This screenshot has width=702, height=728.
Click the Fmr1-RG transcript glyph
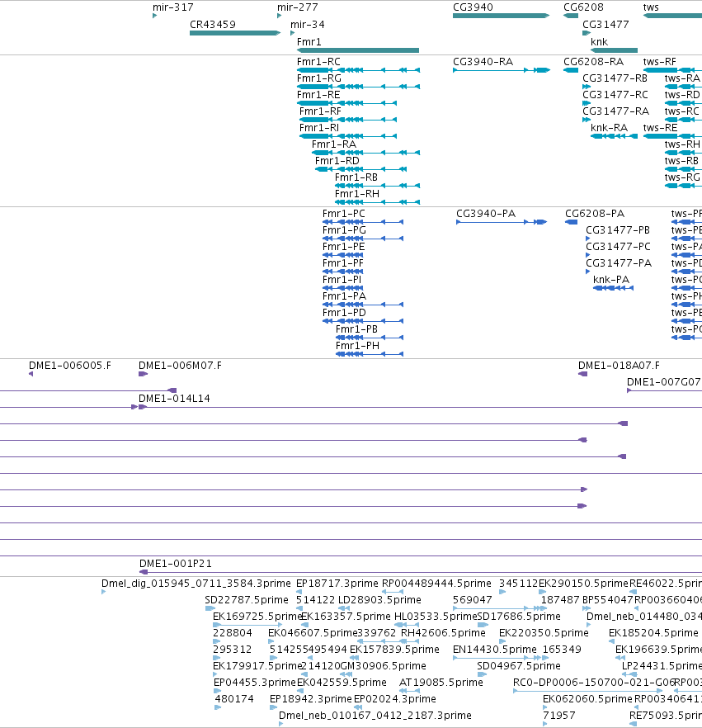tap(358, 87)
